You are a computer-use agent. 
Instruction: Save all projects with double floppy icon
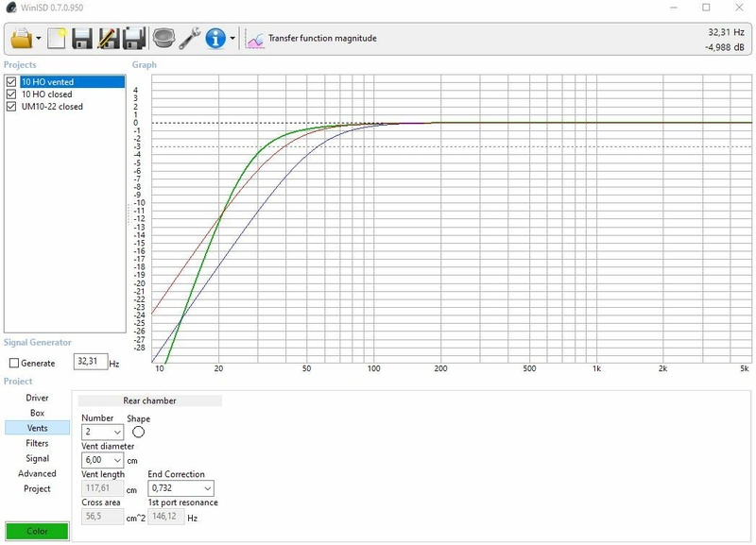134,38
